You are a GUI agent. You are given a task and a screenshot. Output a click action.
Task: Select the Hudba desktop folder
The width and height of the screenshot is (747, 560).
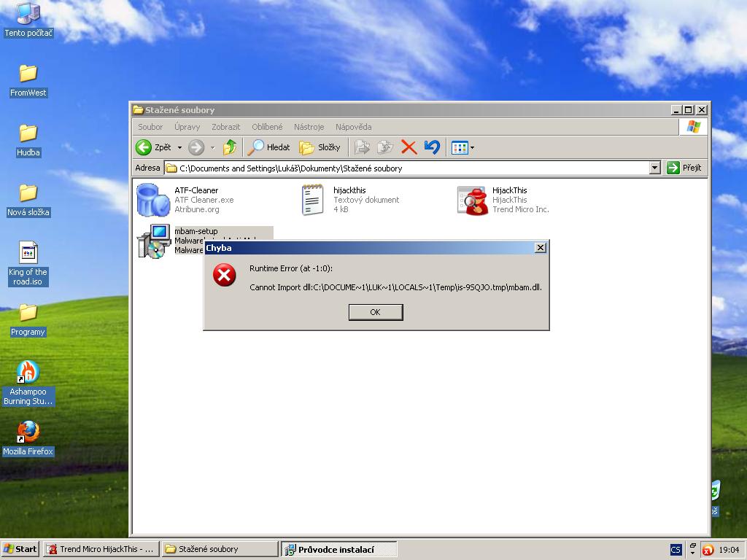[28, 140]
